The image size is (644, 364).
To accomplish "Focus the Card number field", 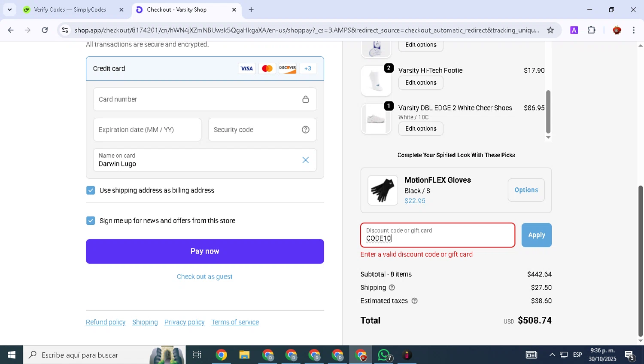I will point(205,99).
